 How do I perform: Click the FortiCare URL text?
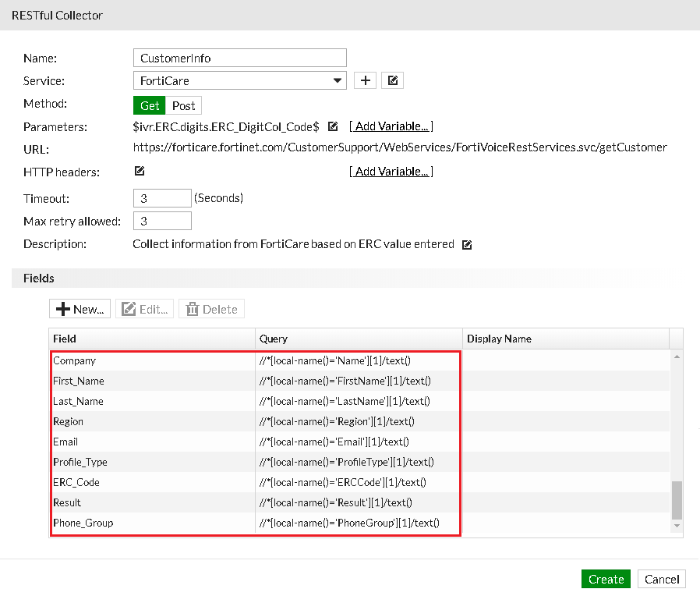(x=400, y=147)
